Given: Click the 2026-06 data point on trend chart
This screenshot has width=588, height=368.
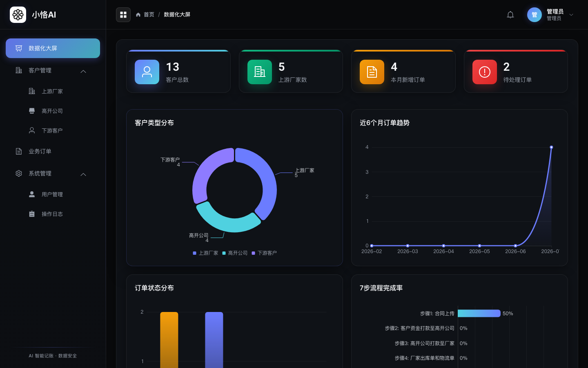Looking at the screenshot, I should (515, 246).
